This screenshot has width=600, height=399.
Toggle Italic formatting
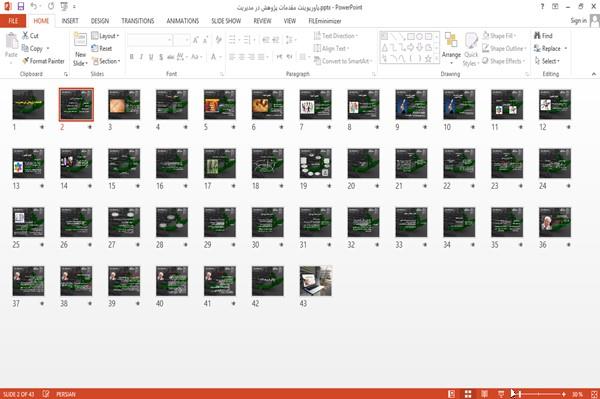(141, 57)
